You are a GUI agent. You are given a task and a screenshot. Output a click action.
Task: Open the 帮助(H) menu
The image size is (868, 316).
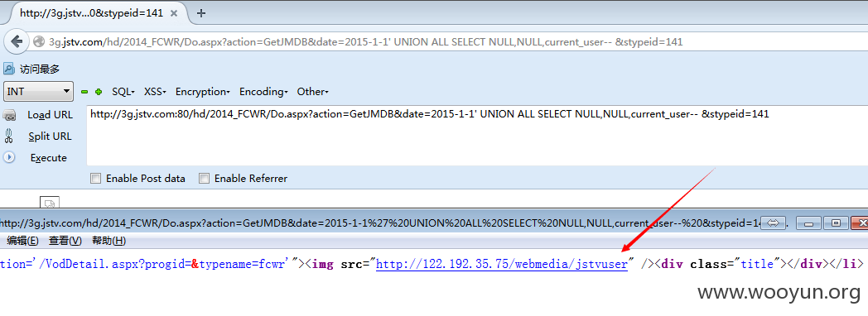click(109, 241)
